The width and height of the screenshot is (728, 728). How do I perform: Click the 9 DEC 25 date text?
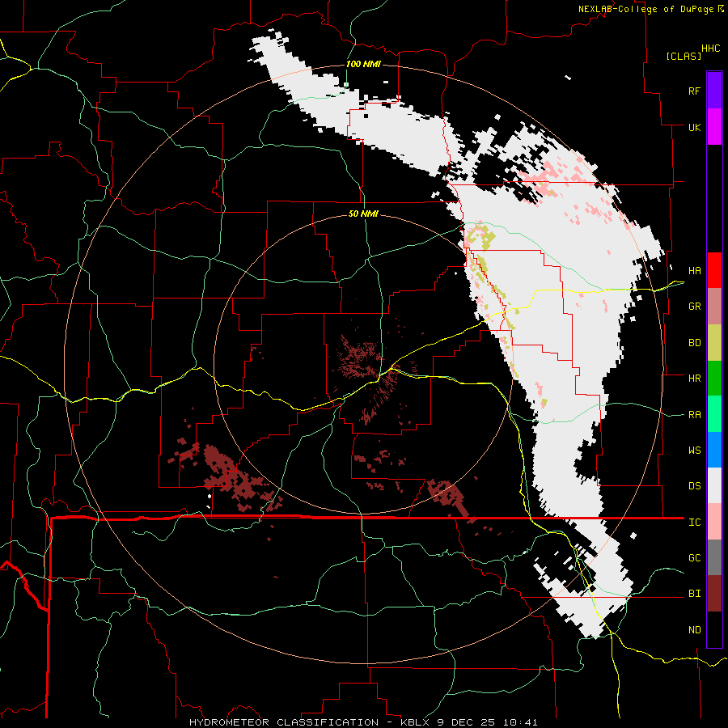(x=467, y=722)
